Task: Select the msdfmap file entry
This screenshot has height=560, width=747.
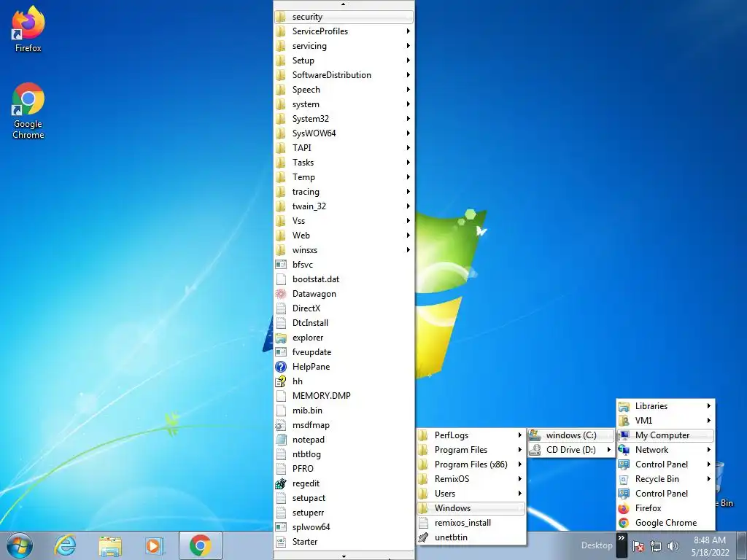Action: [344, 425]
